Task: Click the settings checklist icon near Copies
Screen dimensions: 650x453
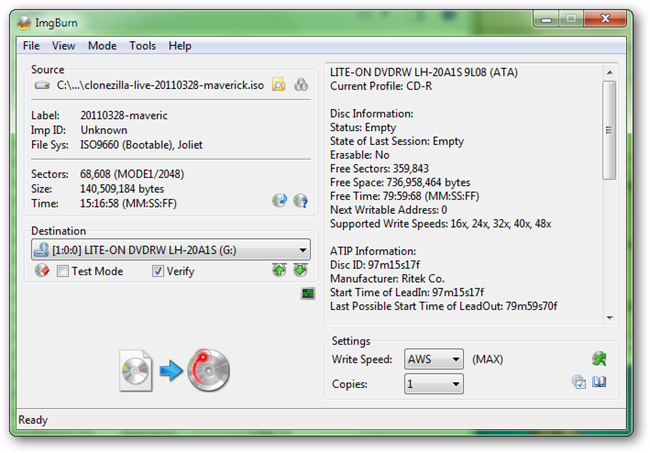Action: [x=578, y=382]
